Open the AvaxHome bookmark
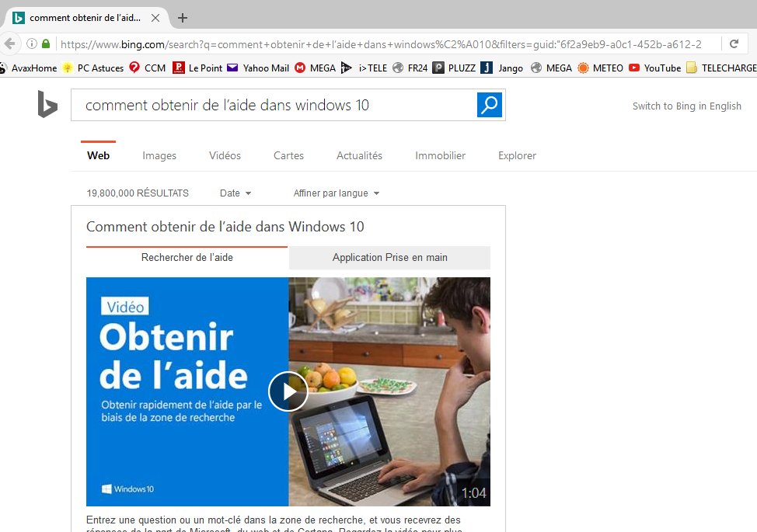 click(29, 68)
